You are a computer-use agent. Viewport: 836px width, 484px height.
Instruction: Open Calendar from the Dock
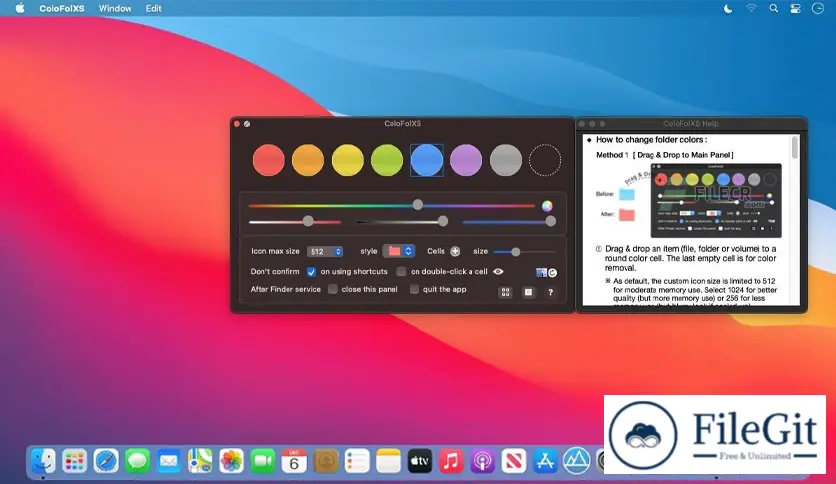point(294,461)
